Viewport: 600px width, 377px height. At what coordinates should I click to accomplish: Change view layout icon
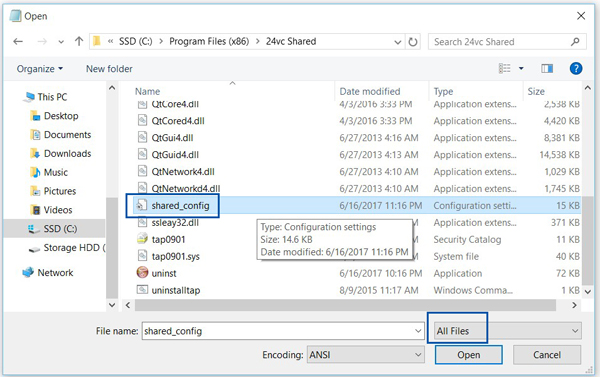coord(504,69)
